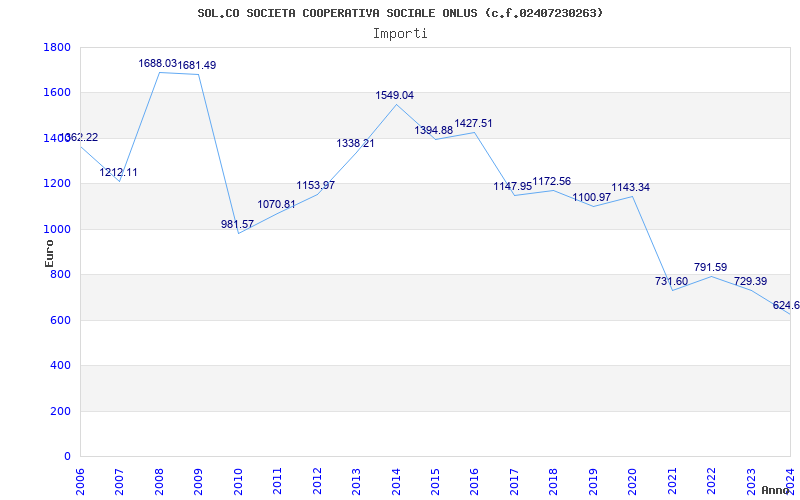Click x-axis year 2016
Viewport: 800px width, 500px height.
(474, 481)
